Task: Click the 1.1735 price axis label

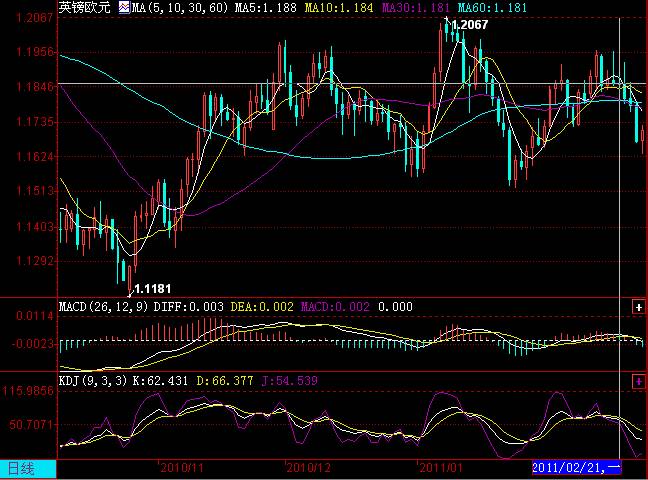Action: tap(35, 122)
